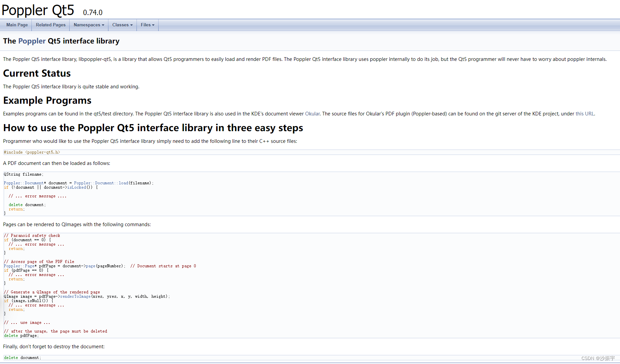The width and height of the screenshot is (620, 364).
Task: Click 'The Poppler Qt5 interface library is quite stable' sentence
Action: pyautogui.click(x=71, y=87)
